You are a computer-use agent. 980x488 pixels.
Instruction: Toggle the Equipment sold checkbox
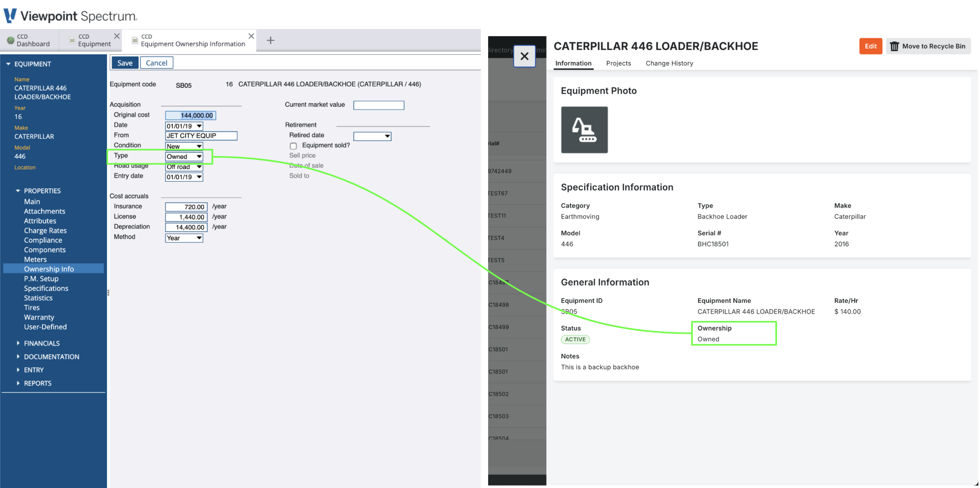click(x=293, y=146)
